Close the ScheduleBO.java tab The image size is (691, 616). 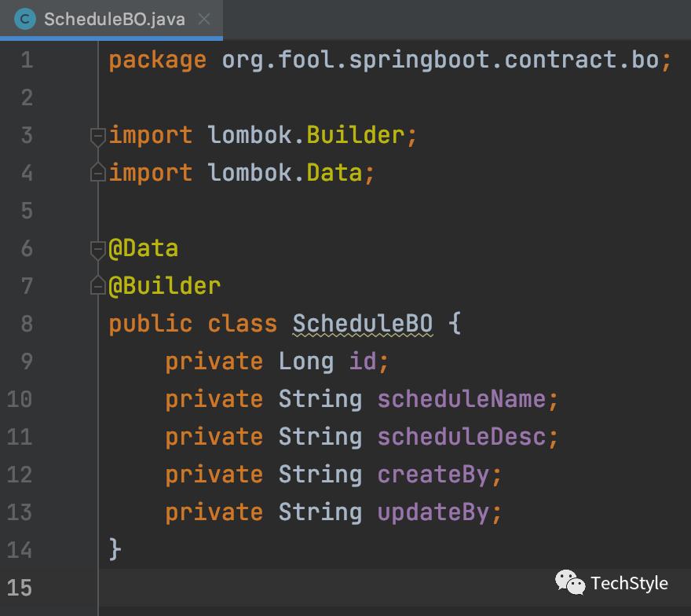pyautogui.click(x=204, y=19)
